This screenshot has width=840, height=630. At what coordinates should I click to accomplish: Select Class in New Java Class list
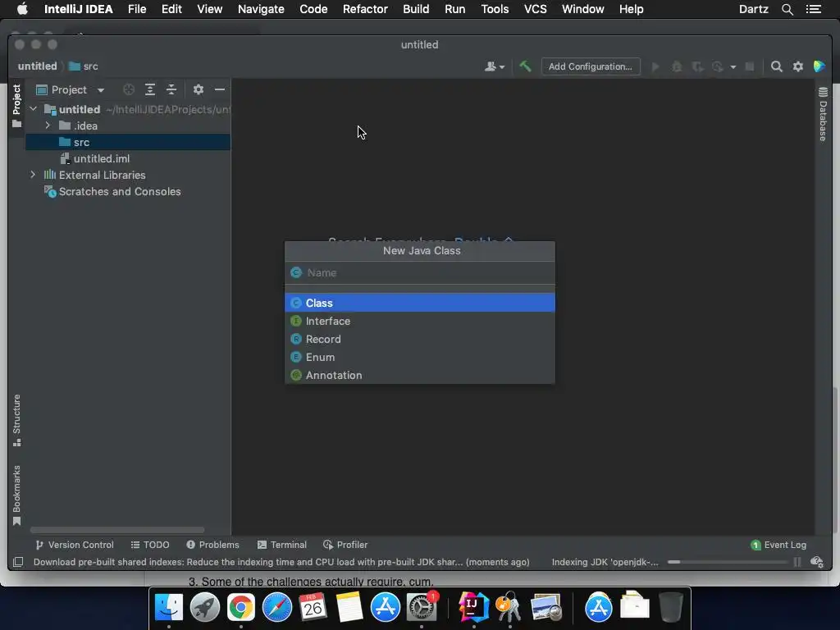coord(420,303)
